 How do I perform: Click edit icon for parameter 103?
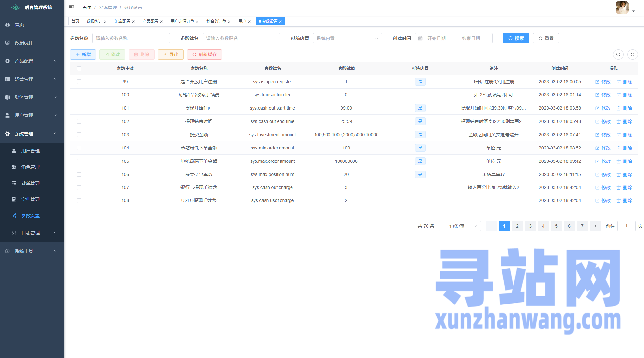click(x=597, y=135)
